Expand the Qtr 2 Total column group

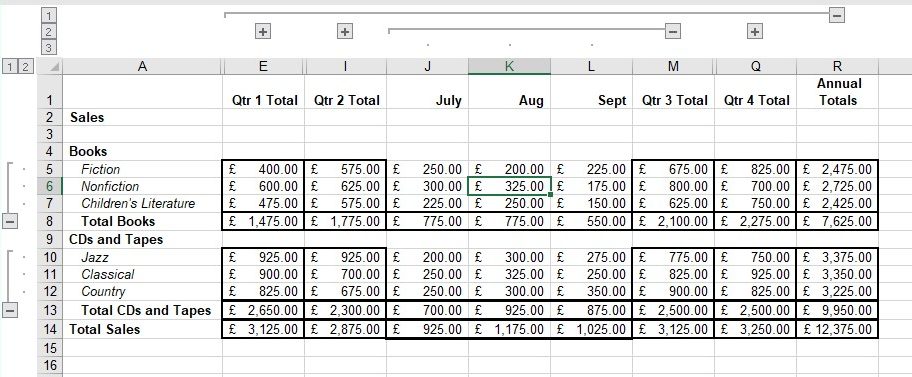[345, 31]
